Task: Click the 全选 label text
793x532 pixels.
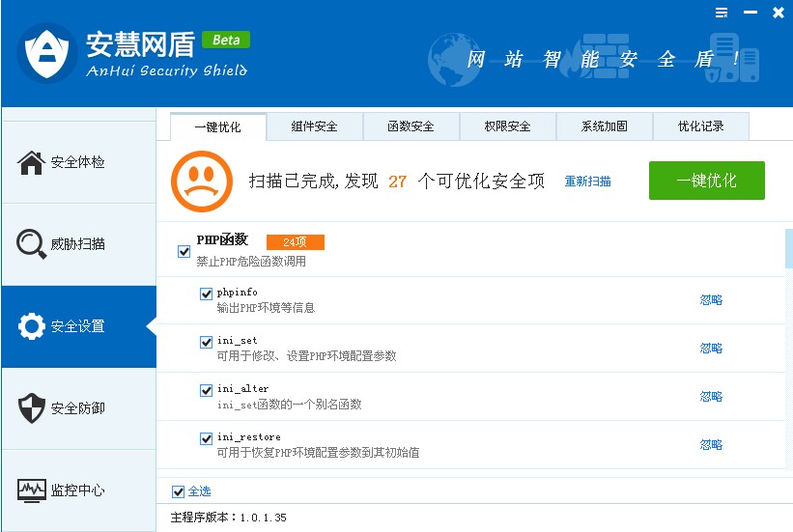Action: [199, 491]
